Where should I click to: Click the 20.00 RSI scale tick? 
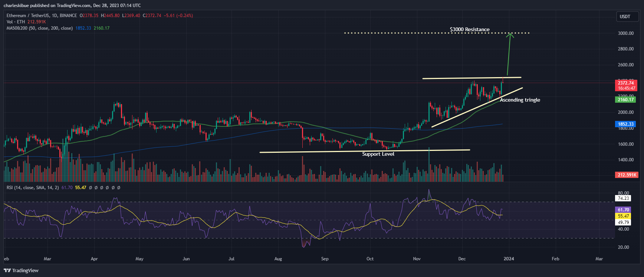623,247
